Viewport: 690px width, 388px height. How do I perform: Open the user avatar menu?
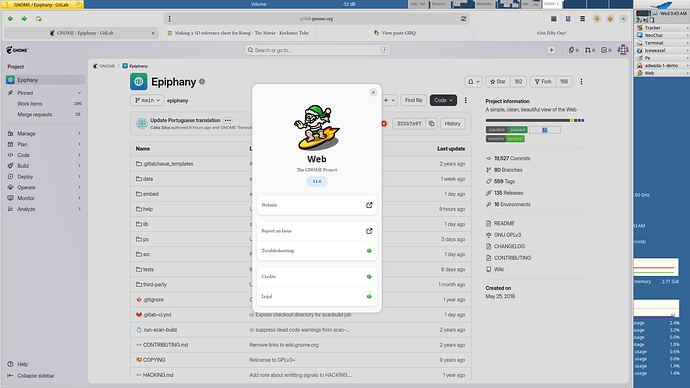pyautogui.click(x=623, y=50)
